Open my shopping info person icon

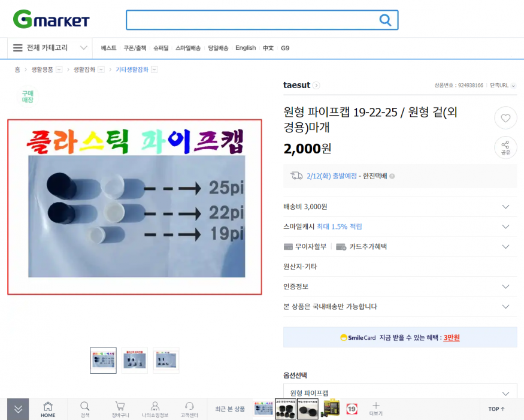click(155, 409)
